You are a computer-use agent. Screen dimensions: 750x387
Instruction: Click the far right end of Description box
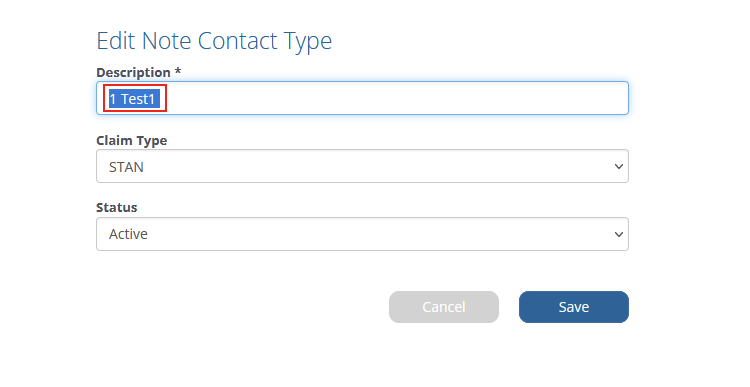(x=619, y=98)
